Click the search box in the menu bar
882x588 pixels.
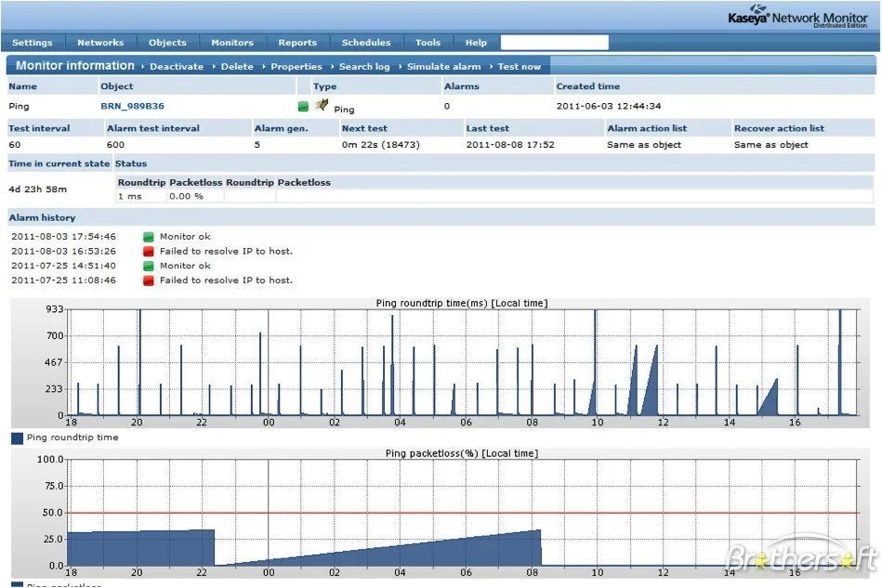(x=554, y=43)
